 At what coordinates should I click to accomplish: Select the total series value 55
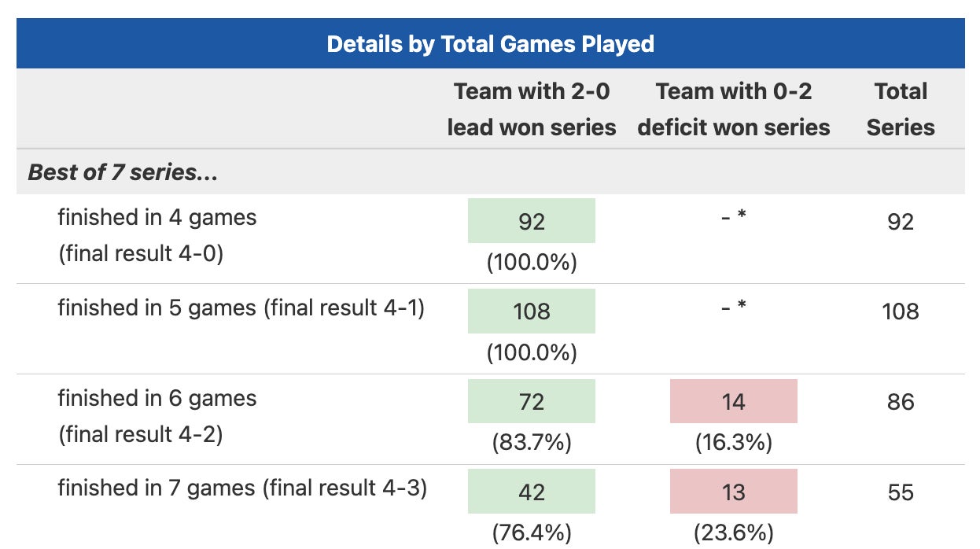click(x=901, y=492)
